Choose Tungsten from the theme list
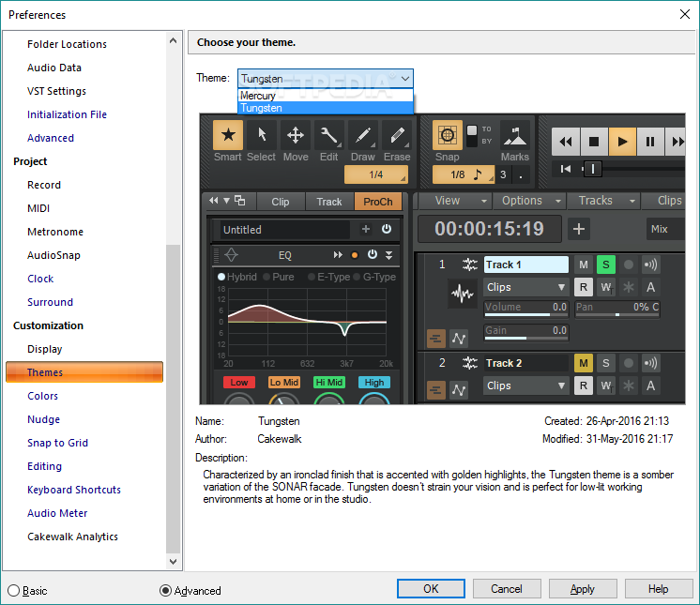 coord(326,108)
